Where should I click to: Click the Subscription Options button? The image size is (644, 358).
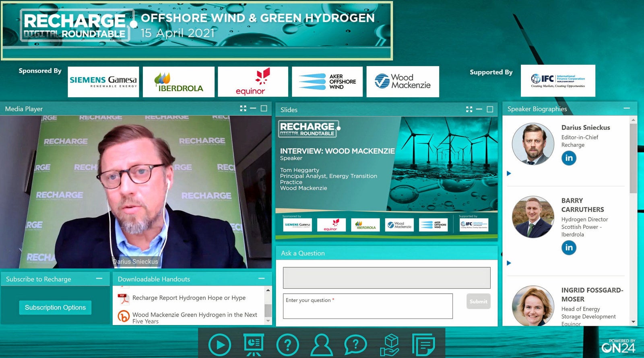tap(55, 308)
